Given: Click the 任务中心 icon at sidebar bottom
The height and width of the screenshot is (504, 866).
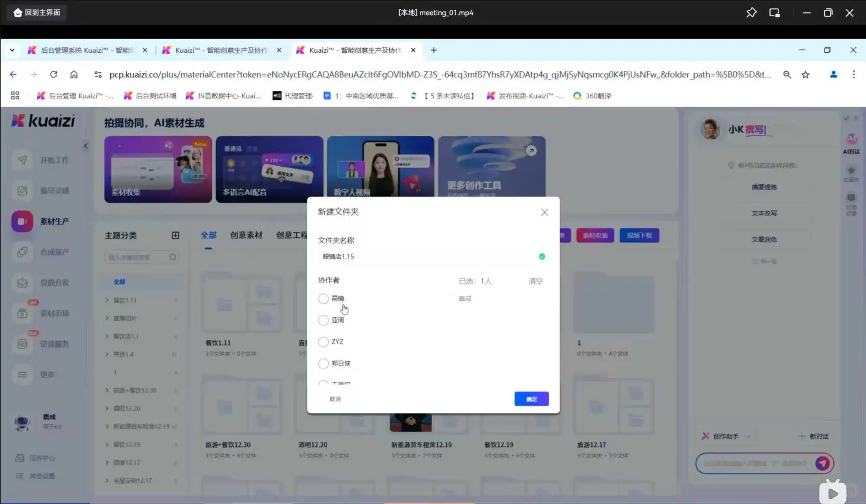Looking at the screenshot, I should click(x=20, y=458).
